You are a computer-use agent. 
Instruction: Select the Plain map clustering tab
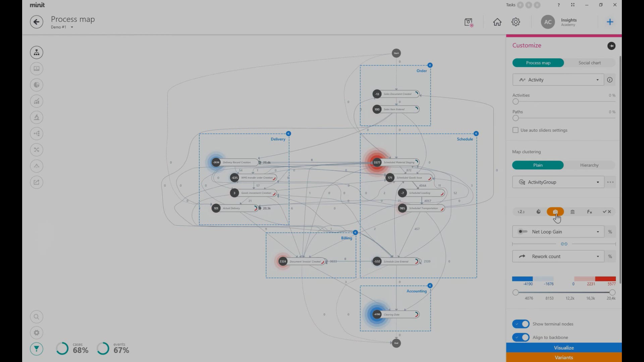[x=538, y=165]
